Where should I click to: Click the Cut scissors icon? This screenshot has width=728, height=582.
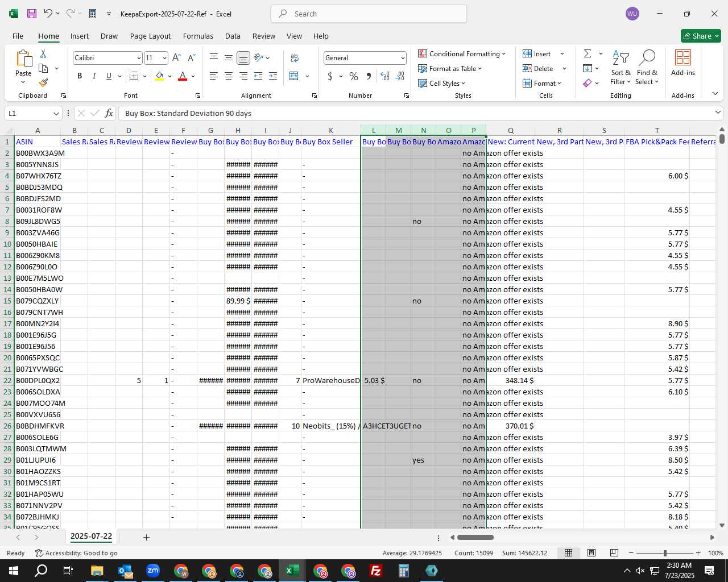(43, 54)
